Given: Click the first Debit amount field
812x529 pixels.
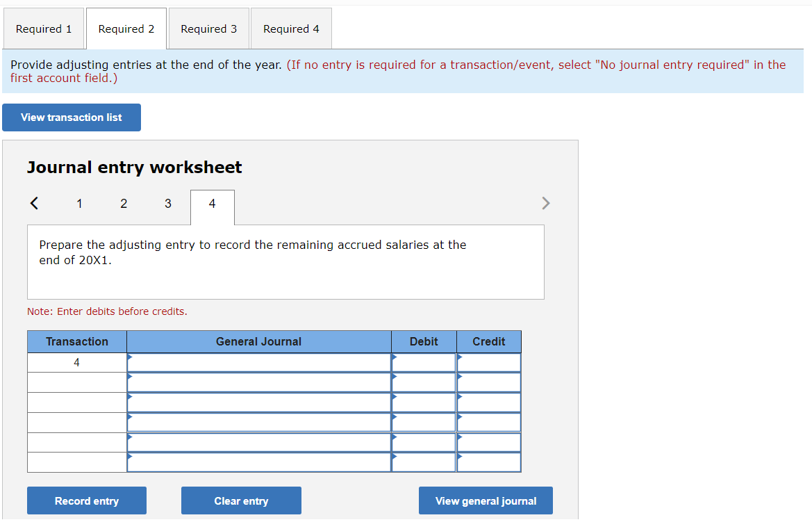Looking at the screenshot, I should click(425, 361).
